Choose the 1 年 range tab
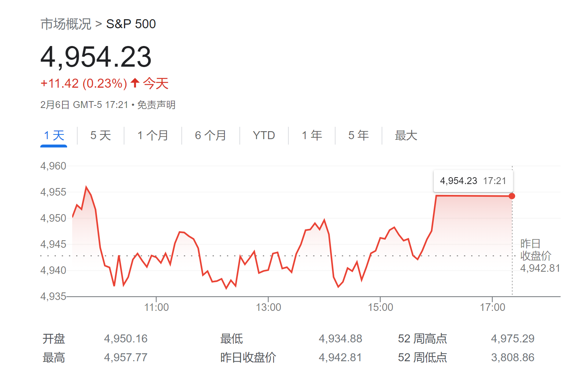 312,136
